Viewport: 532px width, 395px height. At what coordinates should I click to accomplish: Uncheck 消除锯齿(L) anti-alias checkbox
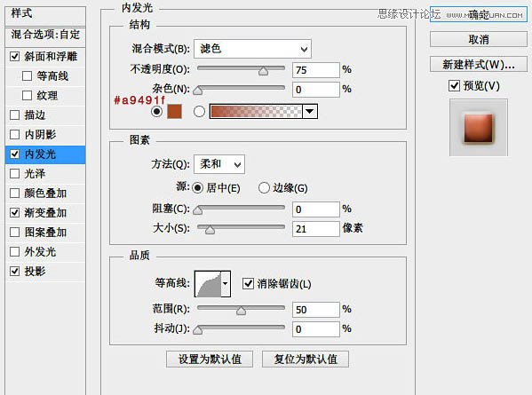click(248, 283)
